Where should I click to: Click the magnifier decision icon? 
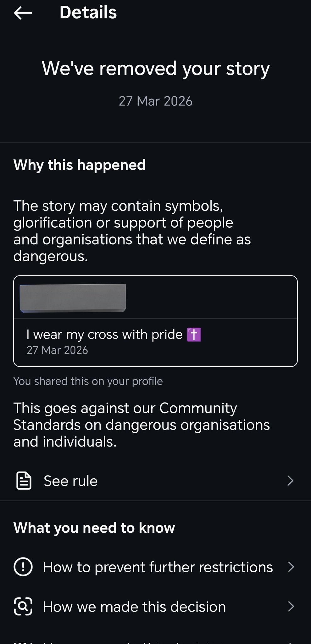[x=23, y=606]
